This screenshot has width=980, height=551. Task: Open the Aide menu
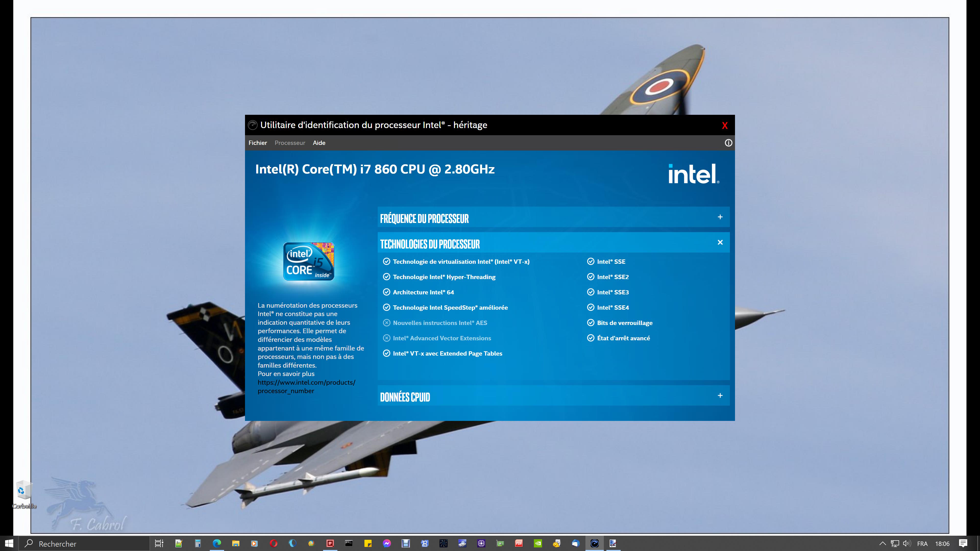(x=319, y=143)
